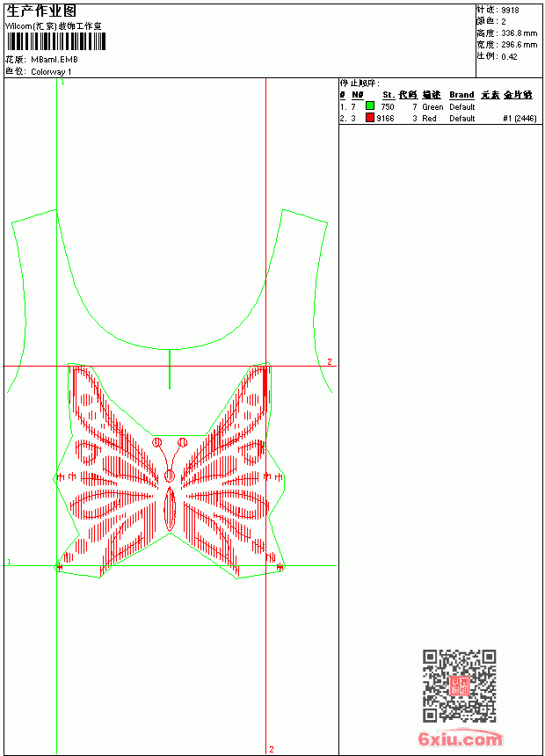Click the QR code image
Screen dimensions: 545x756
[459, 686]
